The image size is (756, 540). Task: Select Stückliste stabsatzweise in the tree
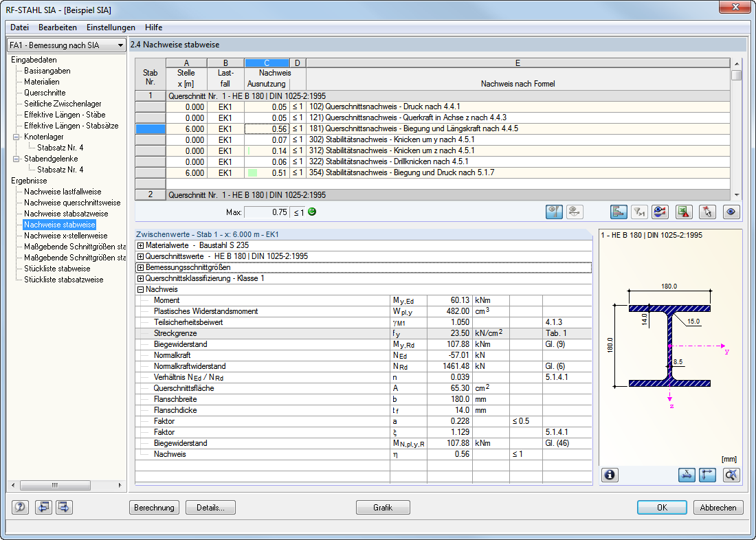(64, 280)
